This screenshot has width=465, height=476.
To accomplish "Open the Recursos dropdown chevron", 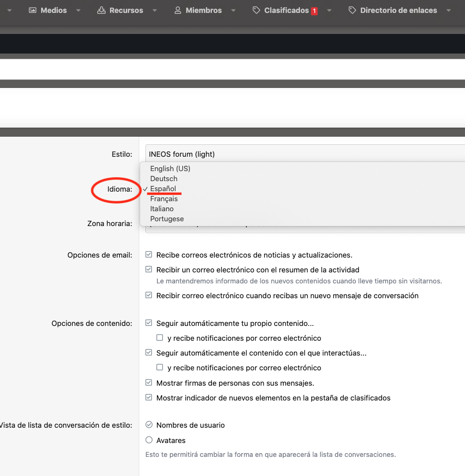I will pyautogui.click(x=154, y=10).
